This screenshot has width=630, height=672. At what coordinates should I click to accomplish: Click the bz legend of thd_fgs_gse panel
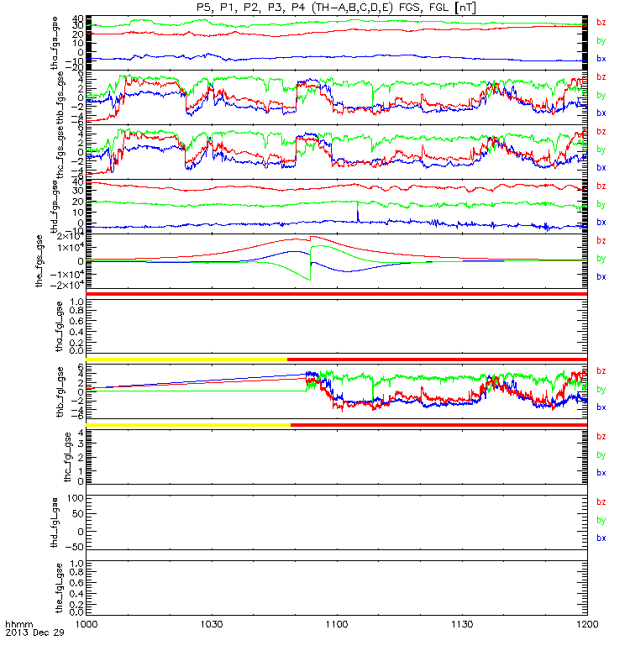pyautogui.click(x=601, y=186)
